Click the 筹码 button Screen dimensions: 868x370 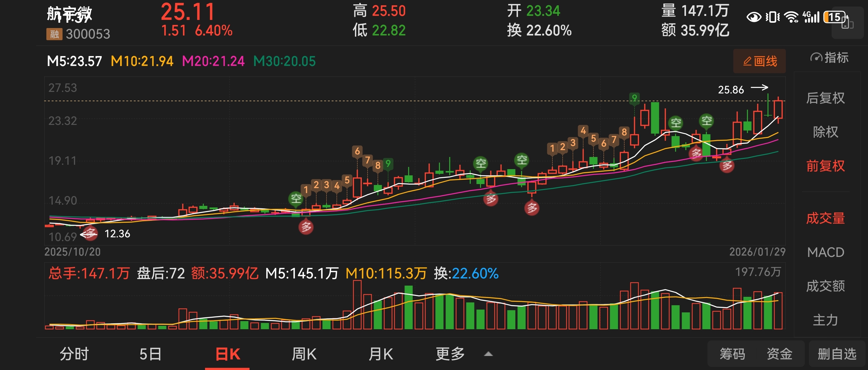[732, 354]
